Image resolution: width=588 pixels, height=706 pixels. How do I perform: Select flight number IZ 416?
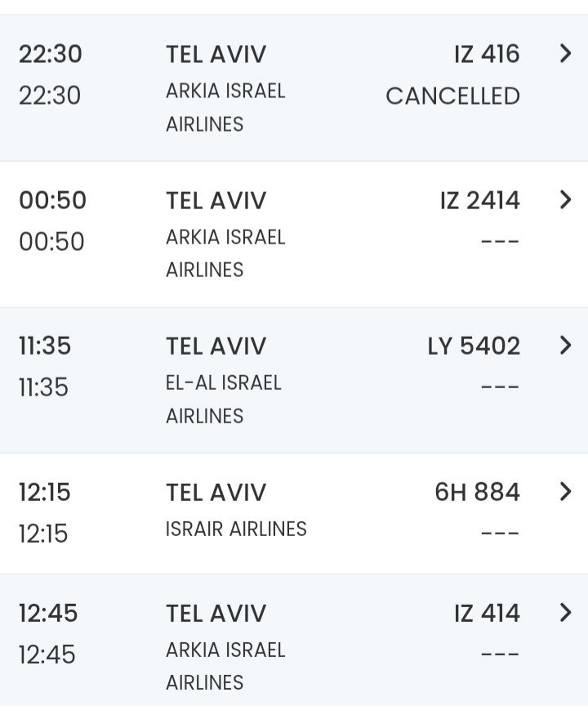(x=487, y=54)
